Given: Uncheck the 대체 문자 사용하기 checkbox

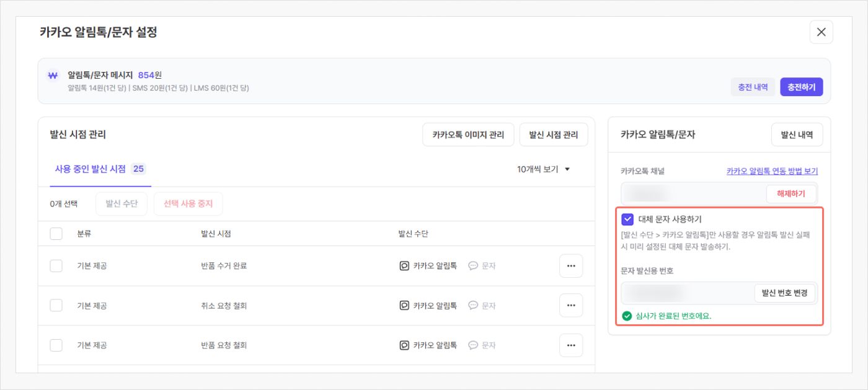Looking at the screenshot, I should coord(627,219).
